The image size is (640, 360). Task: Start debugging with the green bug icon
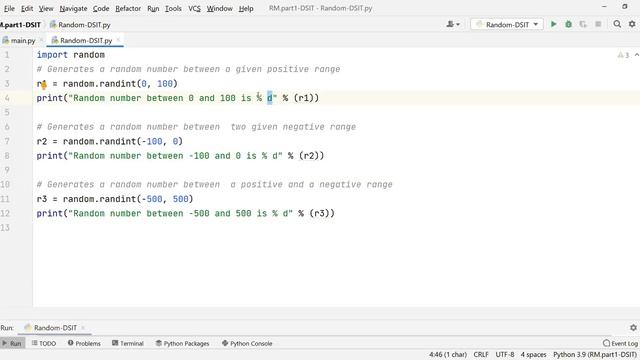click(x=568, y=24)
